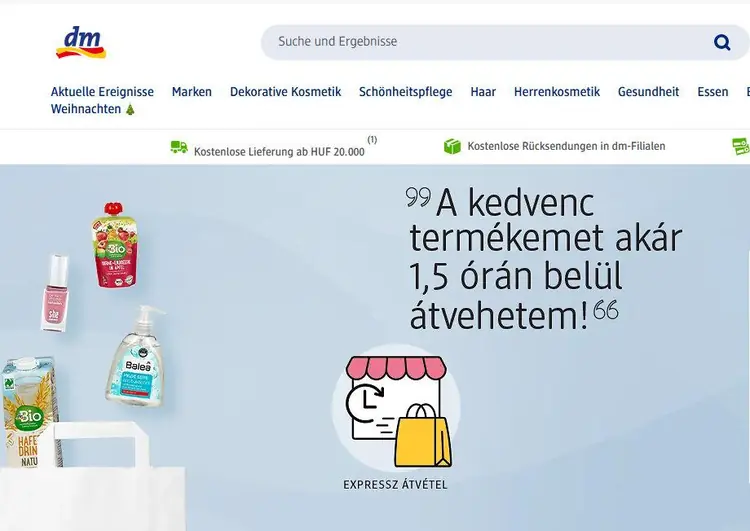Click the magnifier search icon
Screen dimensions: 750x531
click(x=722, y=42)
